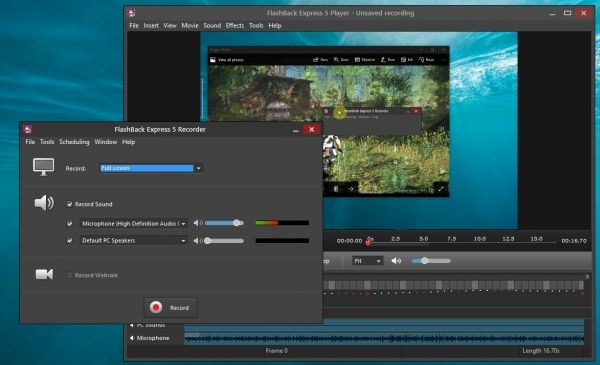This screenshot has width=600, height=365.
Task: Open the Help menu in Player window
Action: click(x=275, y=26)
